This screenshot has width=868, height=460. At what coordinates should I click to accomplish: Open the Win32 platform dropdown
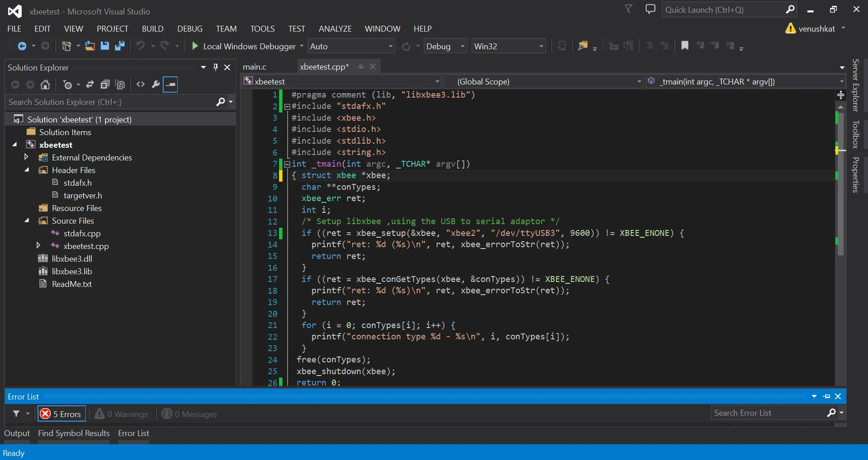tap(509, 46)
